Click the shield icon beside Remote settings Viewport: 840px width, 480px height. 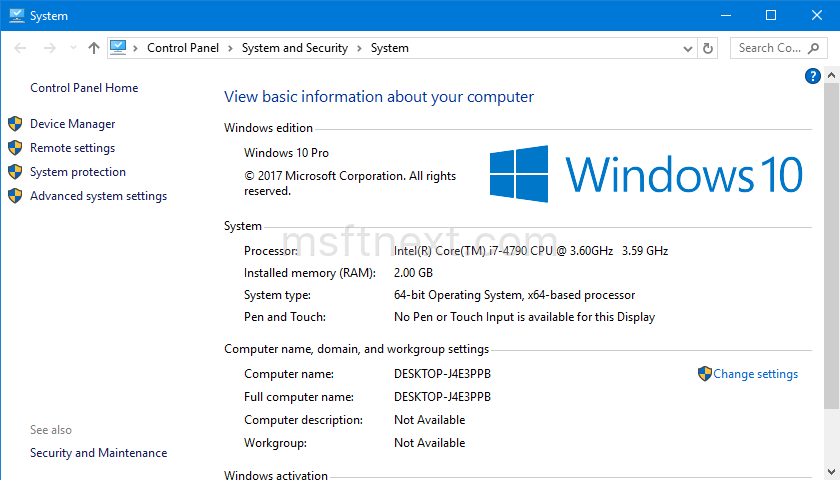(15, 148)
